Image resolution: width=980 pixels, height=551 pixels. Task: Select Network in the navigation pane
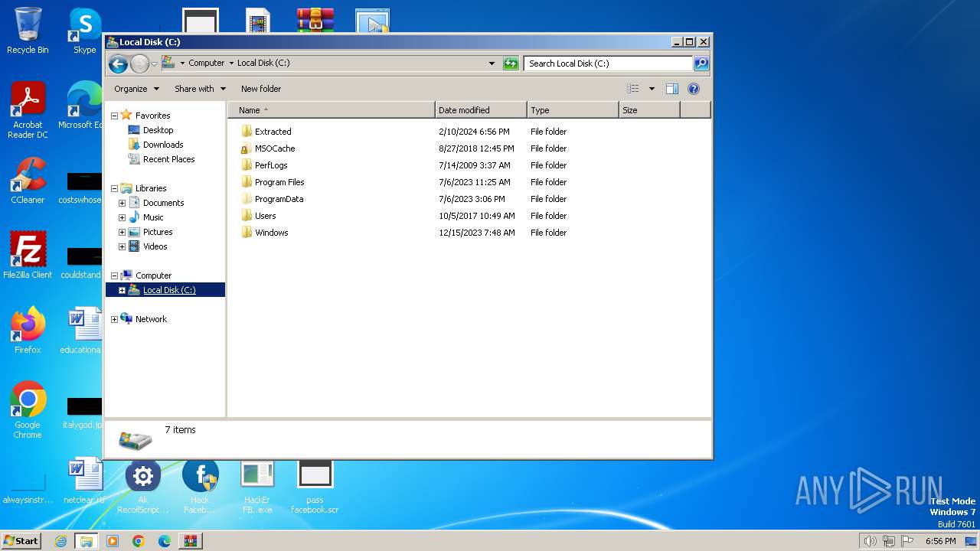point(151,319)
